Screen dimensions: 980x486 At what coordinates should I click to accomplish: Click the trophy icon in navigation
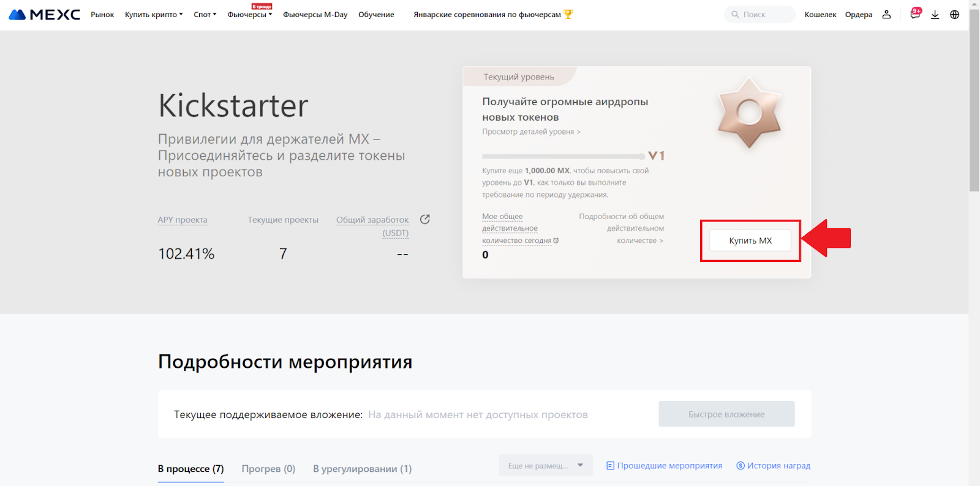point(568,14)
